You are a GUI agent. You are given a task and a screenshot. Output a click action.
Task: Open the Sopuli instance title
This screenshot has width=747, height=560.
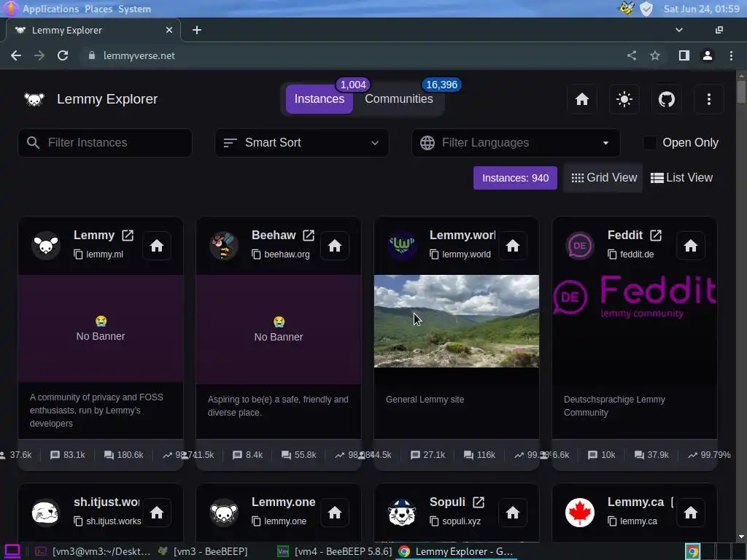tap(447, 502)
